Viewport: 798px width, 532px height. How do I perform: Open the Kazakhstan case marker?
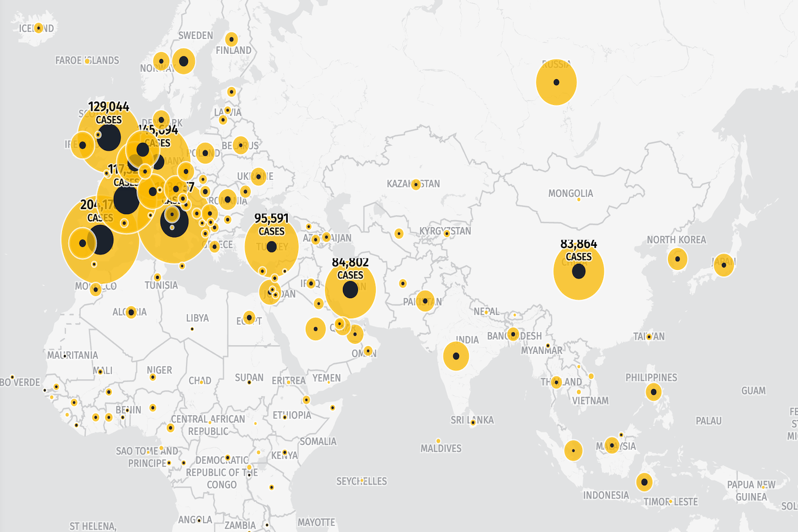coord(416,185)
